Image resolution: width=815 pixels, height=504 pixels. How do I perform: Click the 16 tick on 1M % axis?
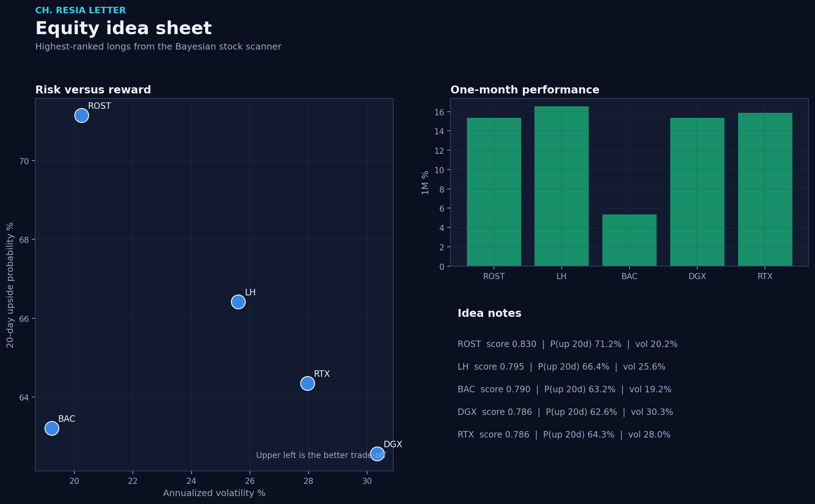[439, 112]
